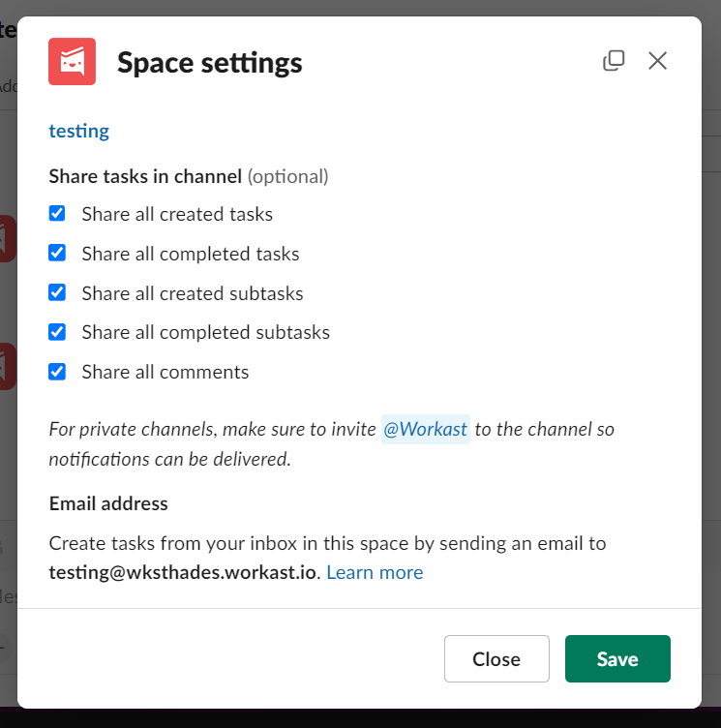Click the Close button
This screenshot has height=728, width=721.
pos(496,658)
